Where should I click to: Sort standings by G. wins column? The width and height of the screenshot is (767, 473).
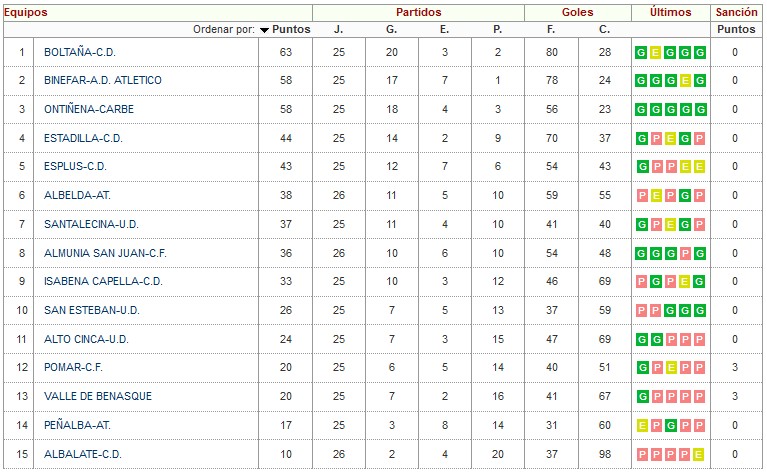tap(391, 29)
